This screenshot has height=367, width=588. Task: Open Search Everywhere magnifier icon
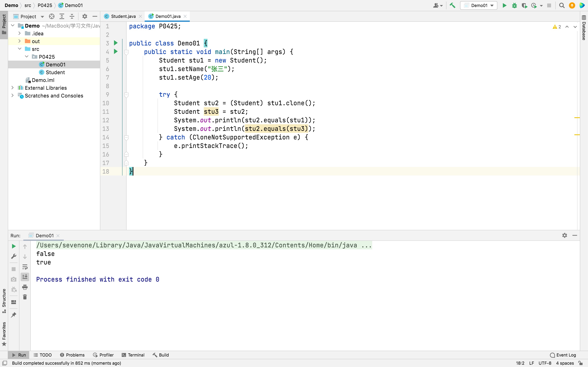pos(562,5)
